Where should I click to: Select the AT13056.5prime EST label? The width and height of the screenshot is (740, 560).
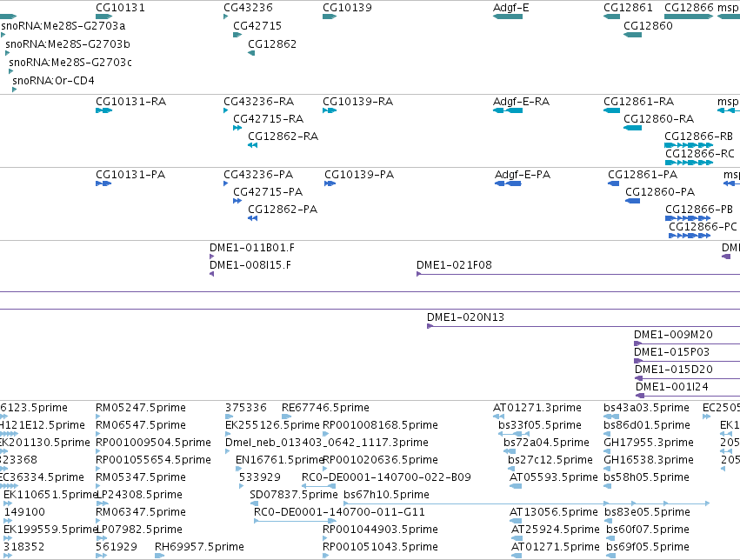point(554,512)
